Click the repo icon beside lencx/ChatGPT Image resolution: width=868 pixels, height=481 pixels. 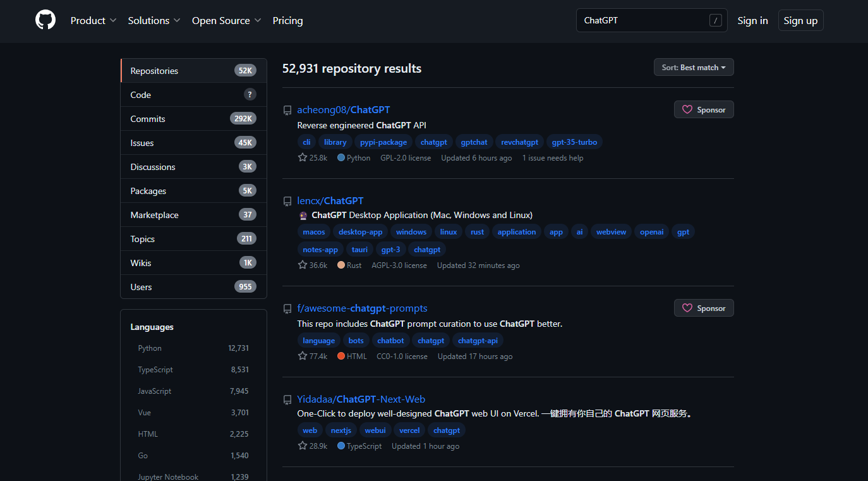coord(287,201)
